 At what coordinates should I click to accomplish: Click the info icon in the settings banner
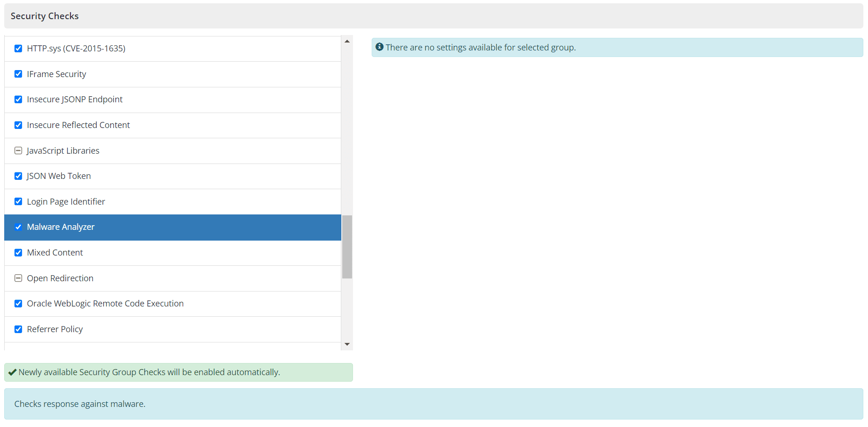pyautogui.click(x=379, y=47)
